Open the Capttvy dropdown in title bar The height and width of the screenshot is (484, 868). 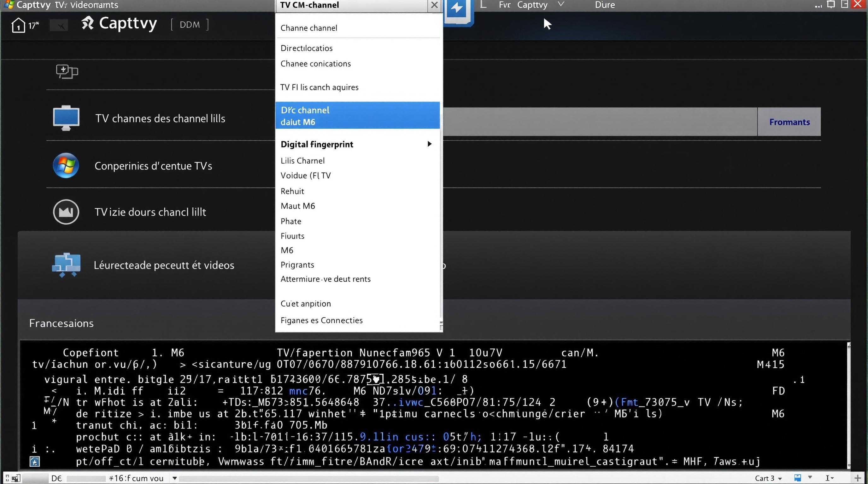561,4
